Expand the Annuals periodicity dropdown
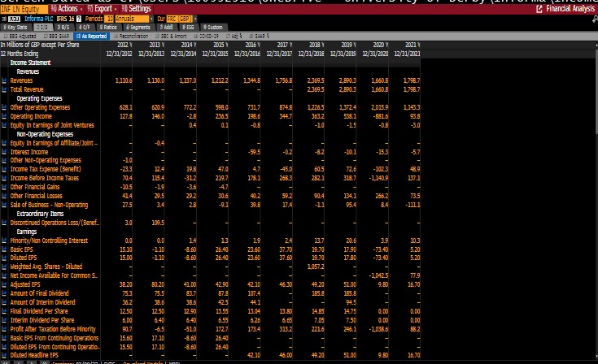Image resolution: width=598 pixels, height=364 pixels. 134,19
